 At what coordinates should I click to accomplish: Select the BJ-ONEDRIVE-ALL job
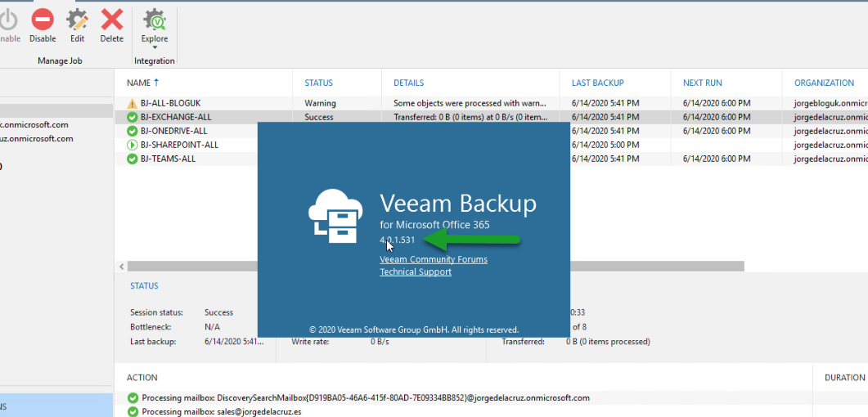[x=175, y=131]
